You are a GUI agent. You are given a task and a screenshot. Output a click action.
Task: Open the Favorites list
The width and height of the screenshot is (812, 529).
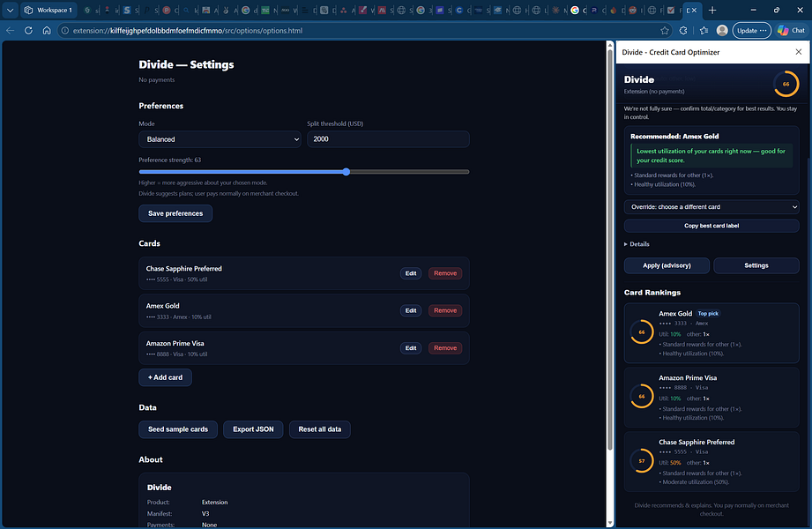click(704, 31)
